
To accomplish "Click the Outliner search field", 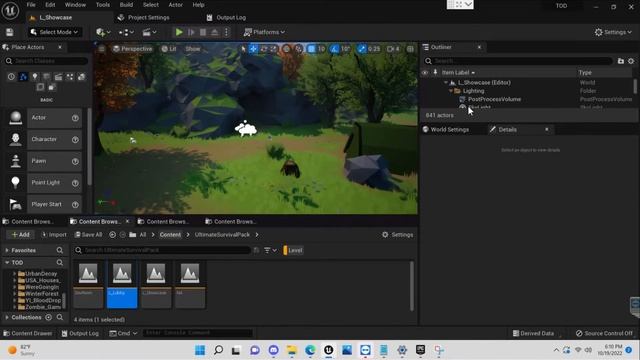I will pos(518,61).
